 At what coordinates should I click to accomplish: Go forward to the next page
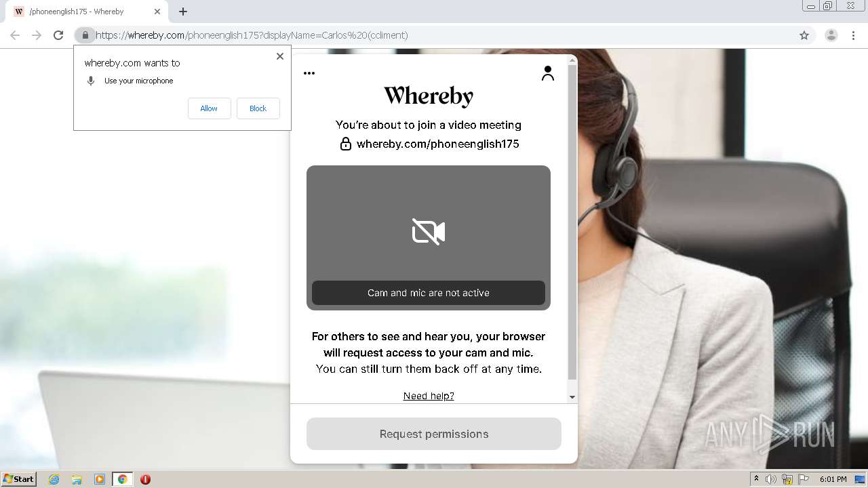(x=37, y=35)
